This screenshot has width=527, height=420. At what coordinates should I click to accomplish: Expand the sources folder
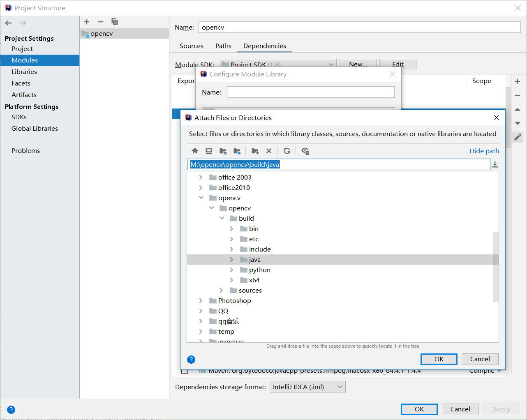221,290
